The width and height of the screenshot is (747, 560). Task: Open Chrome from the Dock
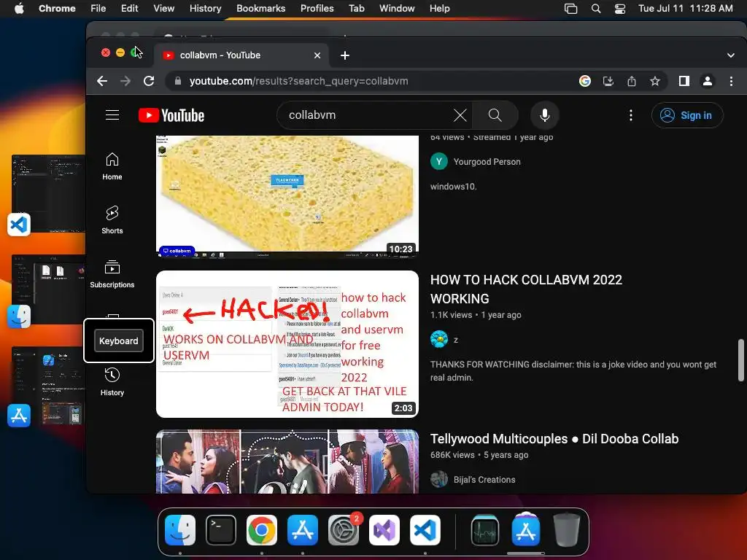[x=262, y=530]
